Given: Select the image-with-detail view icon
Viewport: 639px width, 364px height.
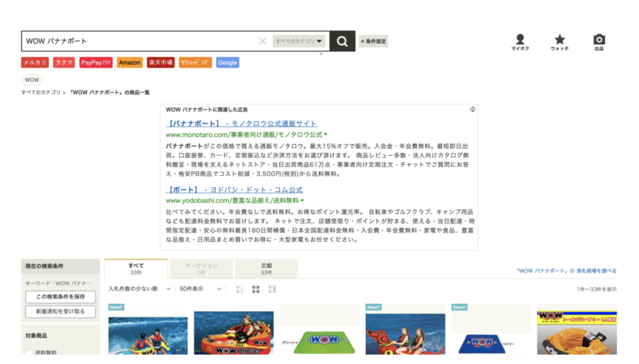Looking at the screenshot, I should point(272,289).
